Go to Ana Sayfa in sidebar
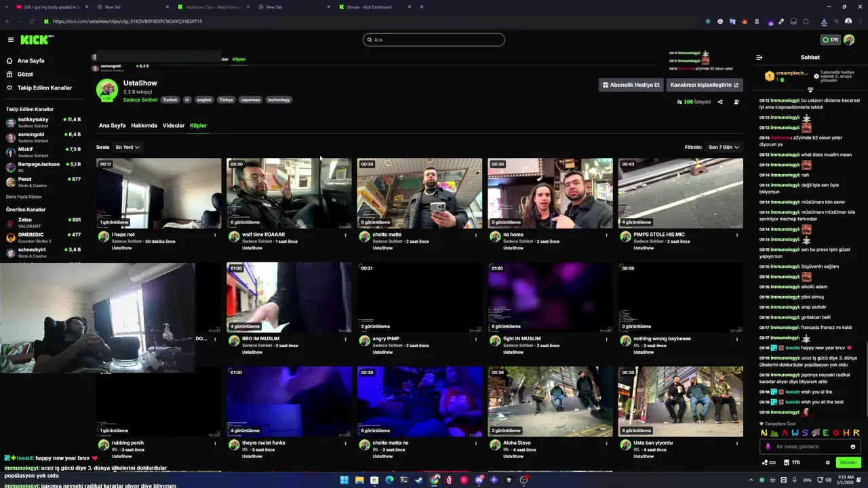868x488 pixels. point(31,61)
